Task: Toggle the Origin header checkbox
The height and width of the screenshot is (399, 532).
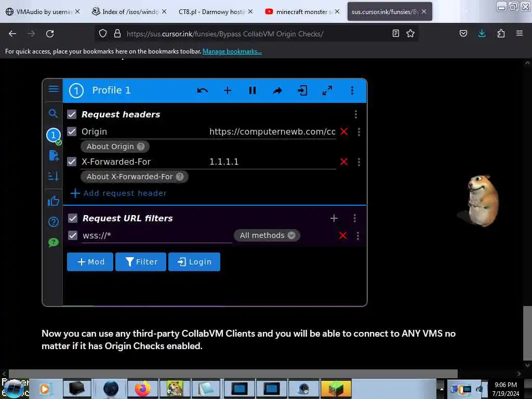Action: click(72, 131)
